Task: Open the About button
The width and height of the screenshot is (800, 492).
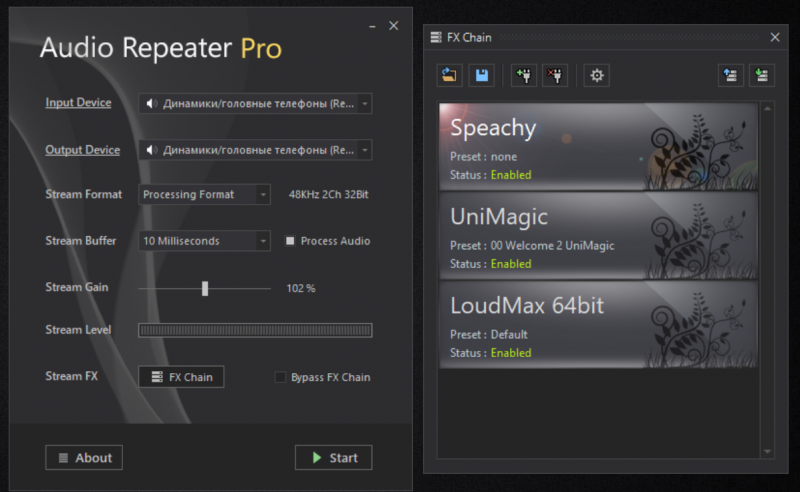Action: (x=84, y=458)
